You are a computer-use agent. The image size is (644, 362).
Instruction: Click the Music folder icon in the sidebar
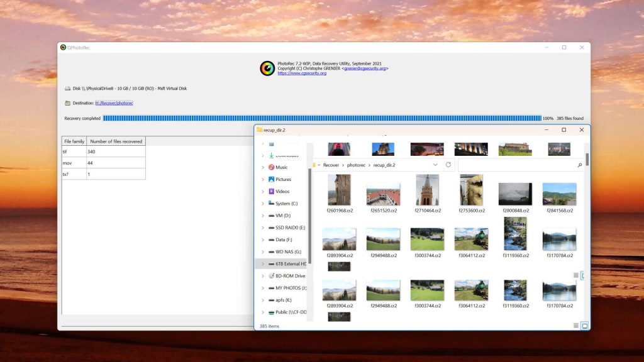point(272,167)
